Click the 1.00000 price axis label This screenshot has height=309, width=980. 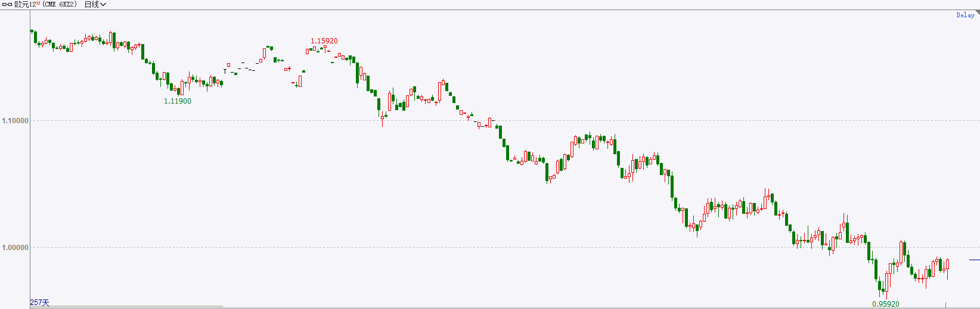coord(15,248)
